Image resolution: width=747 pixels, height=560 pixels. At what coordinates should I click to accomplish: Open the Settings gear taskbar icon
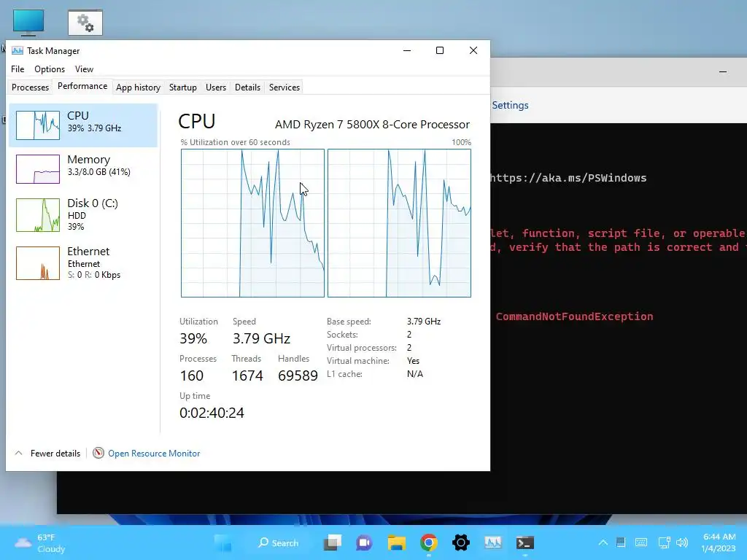pos(461,542)
